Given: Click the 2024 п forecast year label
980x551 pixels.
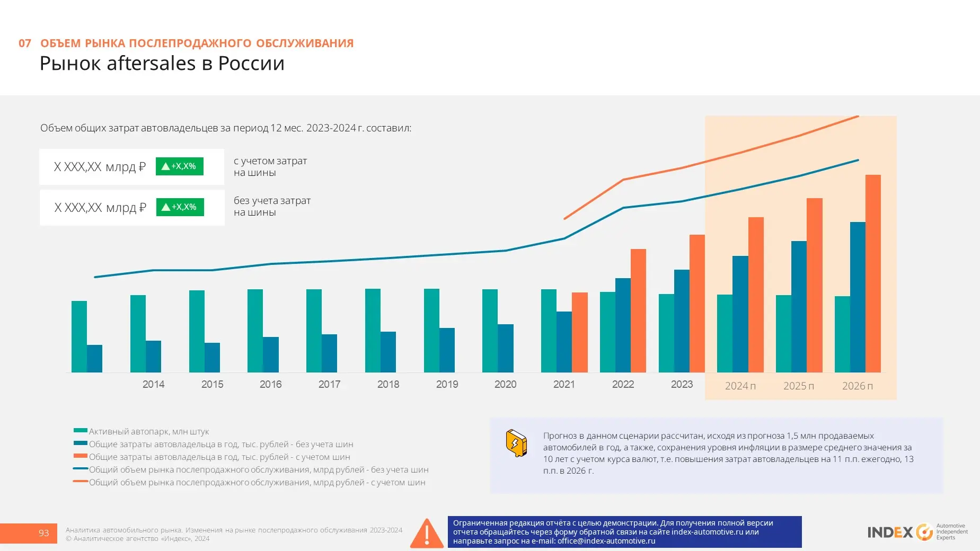Looking at the screenshot, I should click(740, 386).
